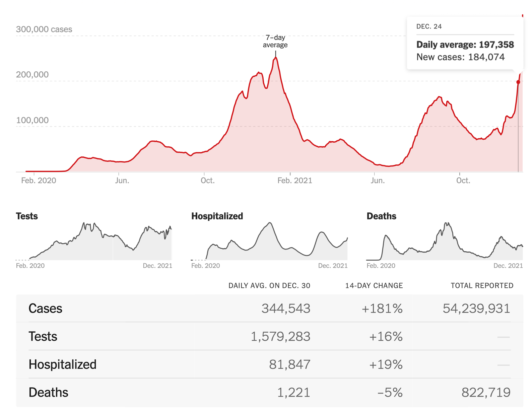
Task: Select the Tests change '+16%'
Action: (386, 336)
